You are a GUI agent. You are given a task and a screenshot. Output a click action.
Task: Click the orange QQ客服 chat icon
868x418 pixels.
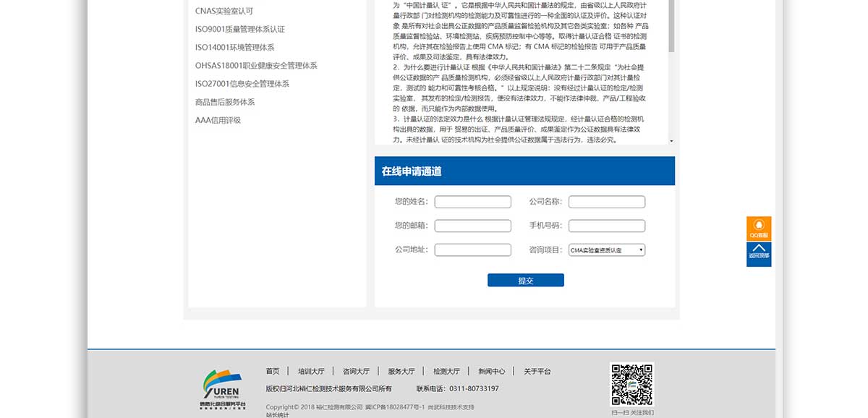tap(759, 229)
